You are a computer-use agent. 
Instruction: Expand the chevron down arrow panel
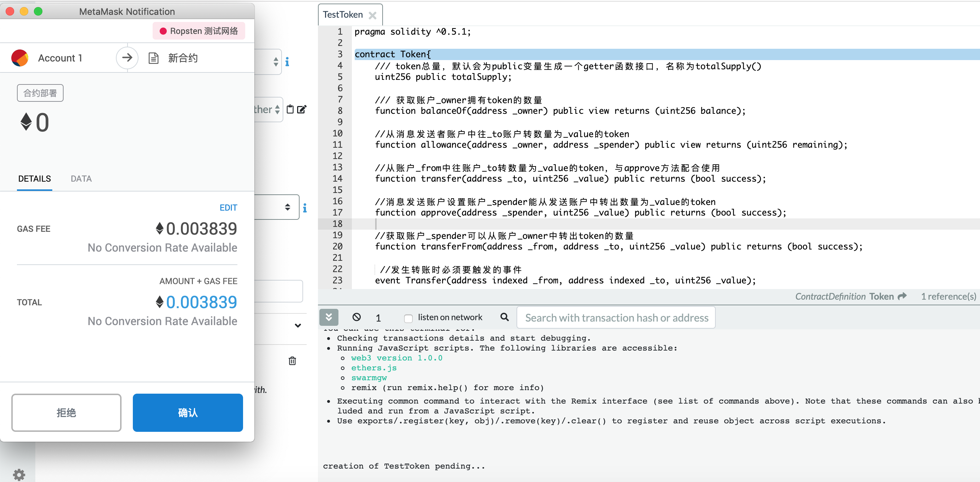point(298,326)
